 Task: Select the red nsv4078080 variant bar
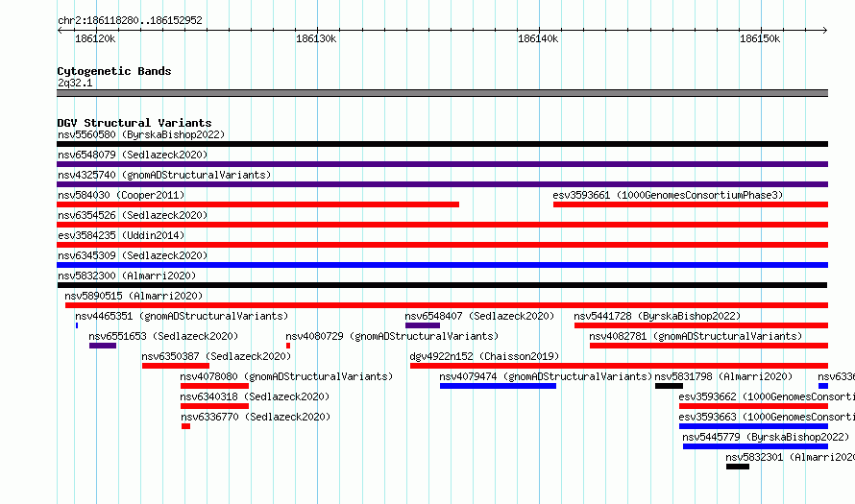[x=215, y=386]
